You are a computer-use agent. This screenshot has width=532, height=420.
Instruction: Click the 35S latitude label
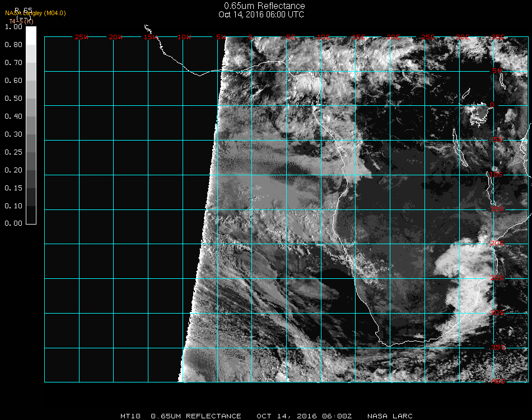(x=497, y=347)
